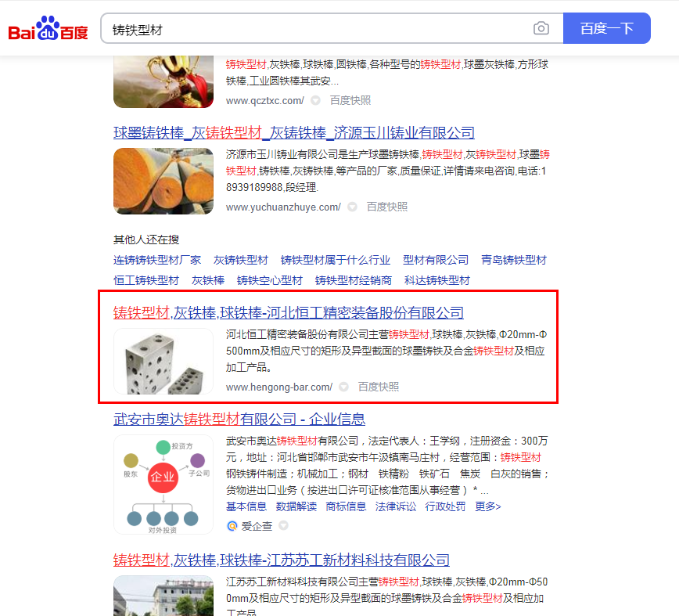
Task: Expand dropdown arrow beside www.yuchuanzhuye.com
Action: (353, 207)
